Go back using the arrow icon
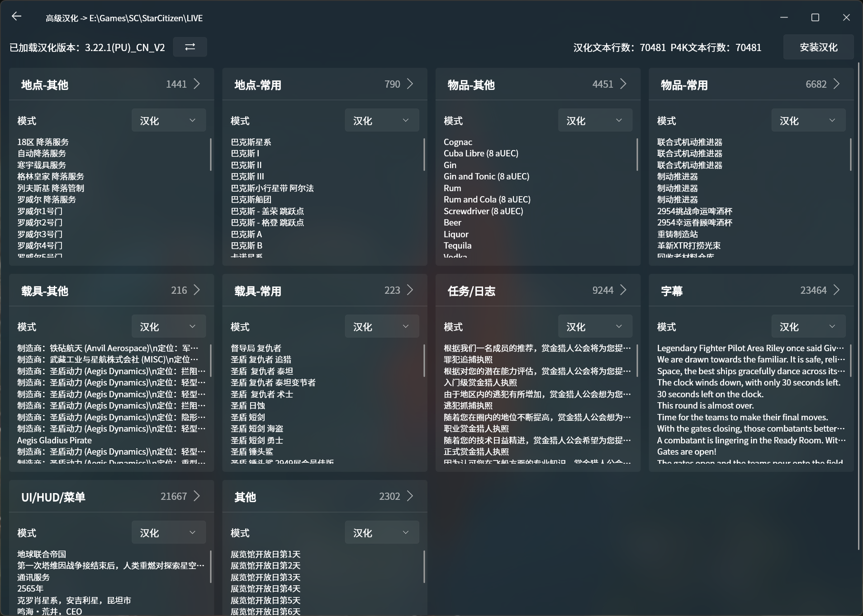The image size is (863, 616). [17, 17]
